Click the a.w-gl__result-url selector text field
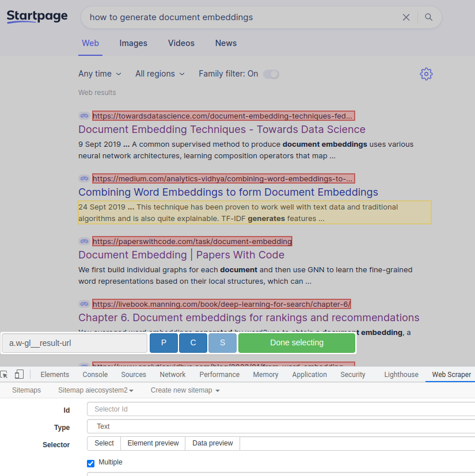The height and width of the screenshot is (476, 475). pyautogui.click(x=74, y=343)
